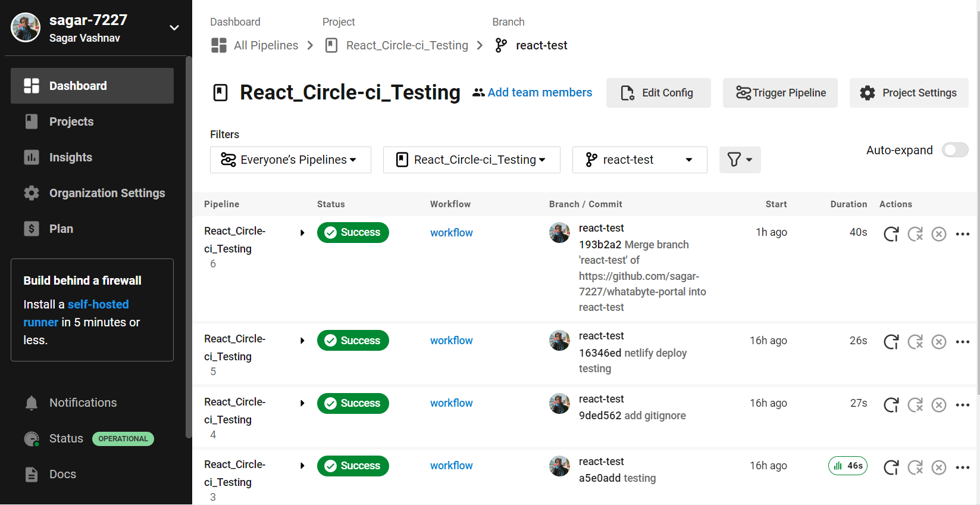Rerun pipeline 3 from start
980x505 pixels.
pyautogui.click(x=891, y=467)
